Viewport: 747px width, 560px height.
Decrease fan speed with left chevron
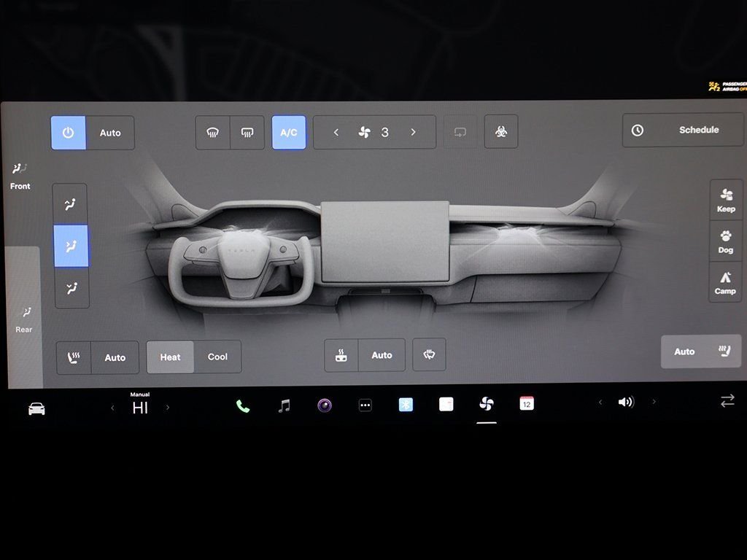coord(336,132)
